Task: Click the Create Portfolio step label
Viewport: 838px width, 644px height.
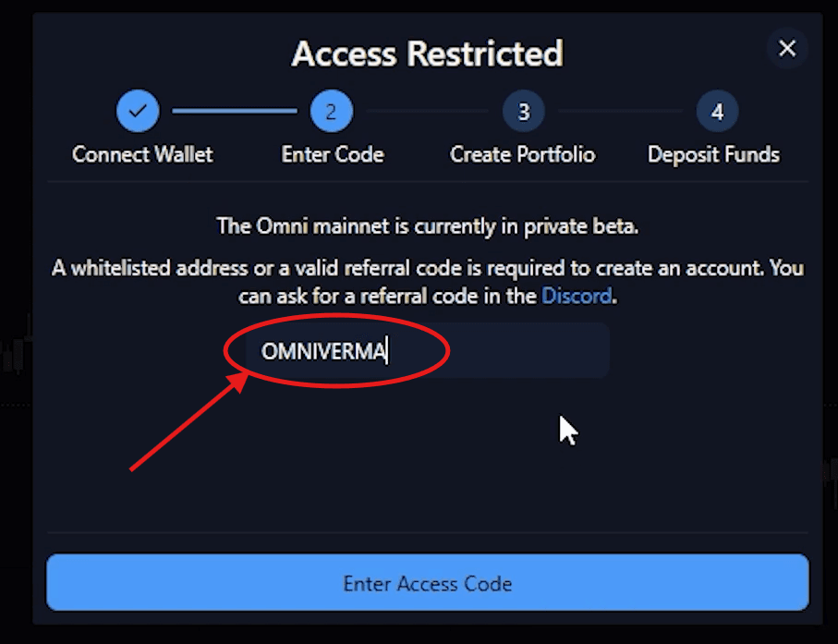Action: pyautogui.click(x=522, y=154)
